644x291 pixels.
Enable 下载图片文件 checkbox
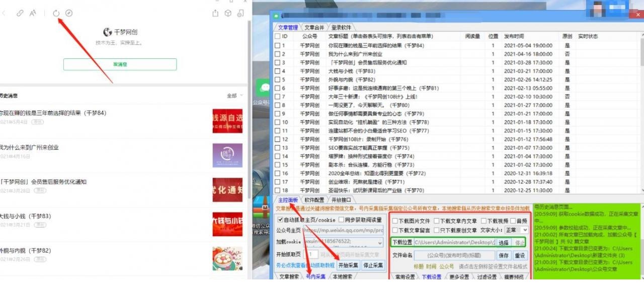pyautogui.click(x=395, y=221)
